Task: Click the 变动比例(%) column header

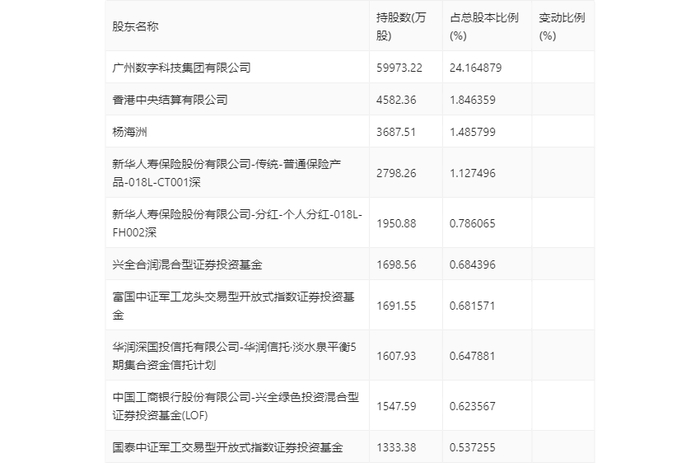Action: tap(562, 26)
